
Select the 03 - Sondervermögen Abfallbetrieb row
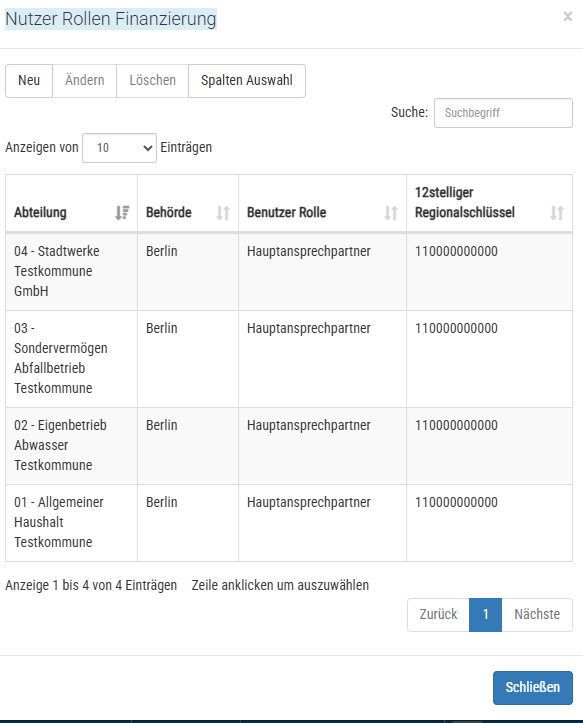coord(289,359)
